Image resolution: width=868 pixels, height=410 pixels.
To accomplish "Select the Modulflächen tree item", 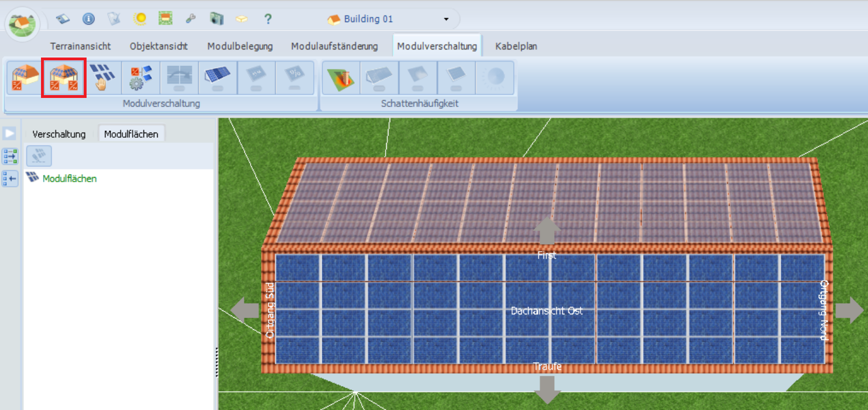I will tap(69, 178).
